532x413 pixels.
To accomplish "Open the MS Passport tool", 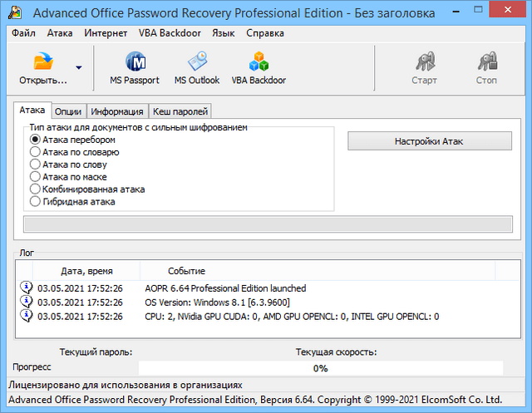I will [135, 62].
